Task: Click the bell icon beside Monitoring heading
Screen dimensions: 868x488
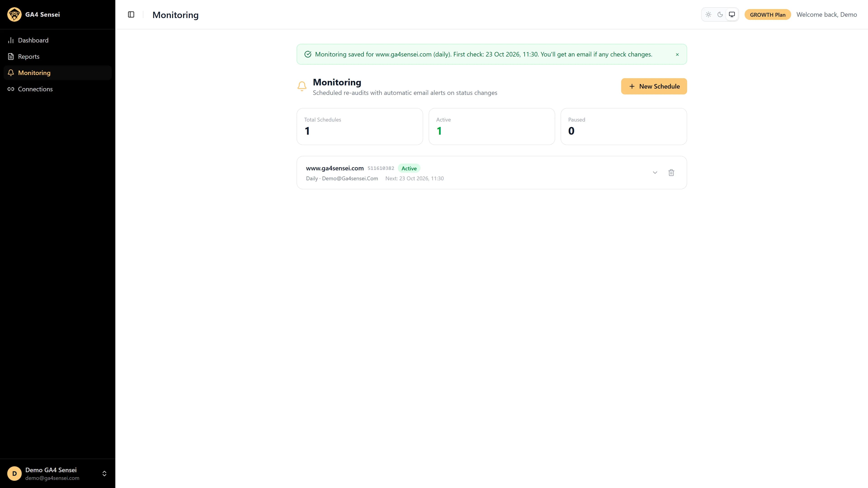Action: [x=302, y=87]
